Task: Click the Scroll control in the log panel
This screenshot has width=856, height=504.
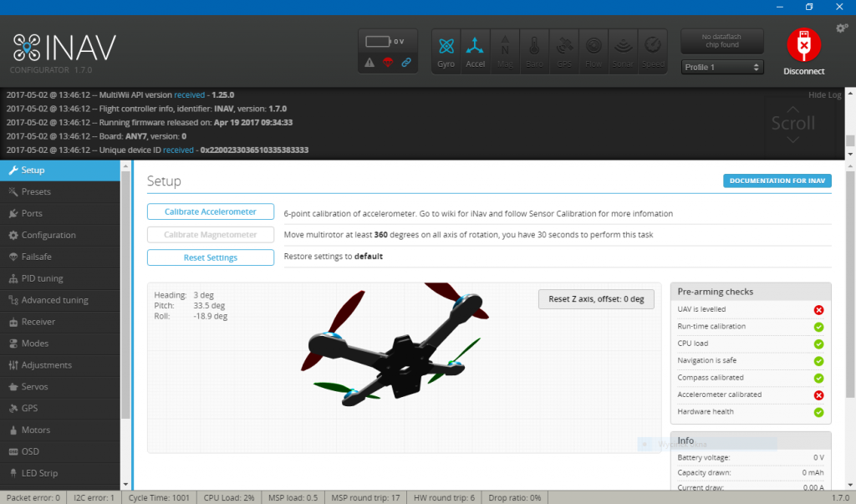Action: tap(793, 124)
